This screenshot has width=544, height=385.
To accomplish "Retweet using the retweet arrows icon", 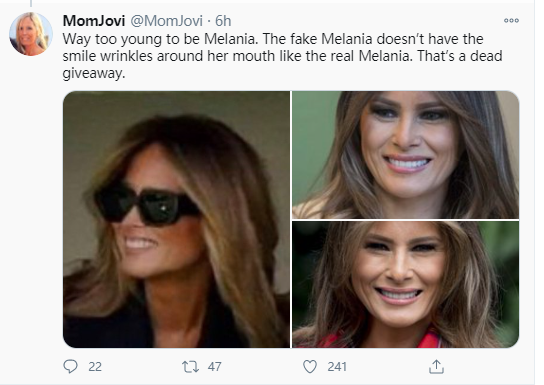I will click(190, 367).
